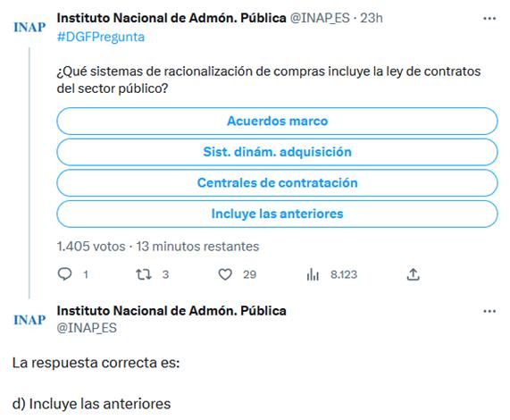The width and height of the screenshot is (510, 420).
Task: Vote for Centrales de contratación option
Action: pos(277,183)
